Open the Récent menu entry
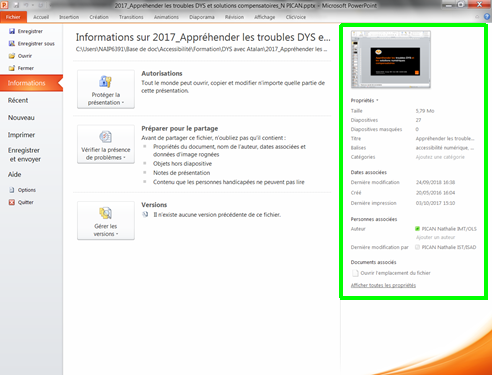Viewport: 492px width, 375px height. tap(18, 100)
